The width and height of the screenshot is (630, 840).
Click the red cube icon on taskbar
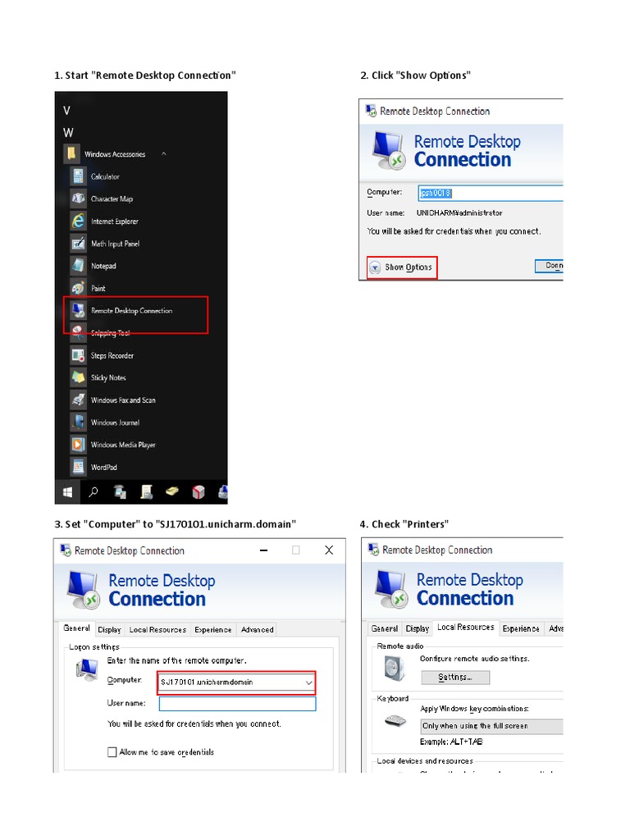(199, 492)
